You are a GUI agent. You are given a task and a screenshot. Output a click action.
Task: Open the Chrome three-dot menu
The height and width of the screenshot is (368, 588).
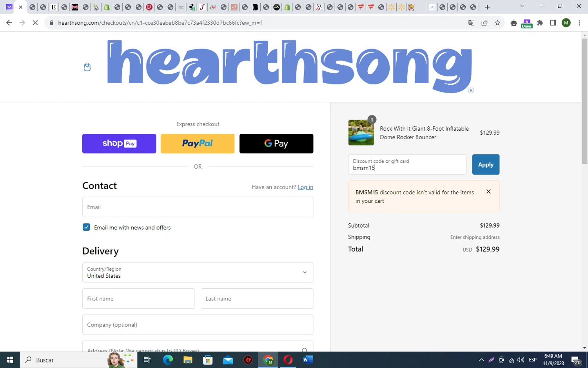pyautogui.click(x=579, y=23)
